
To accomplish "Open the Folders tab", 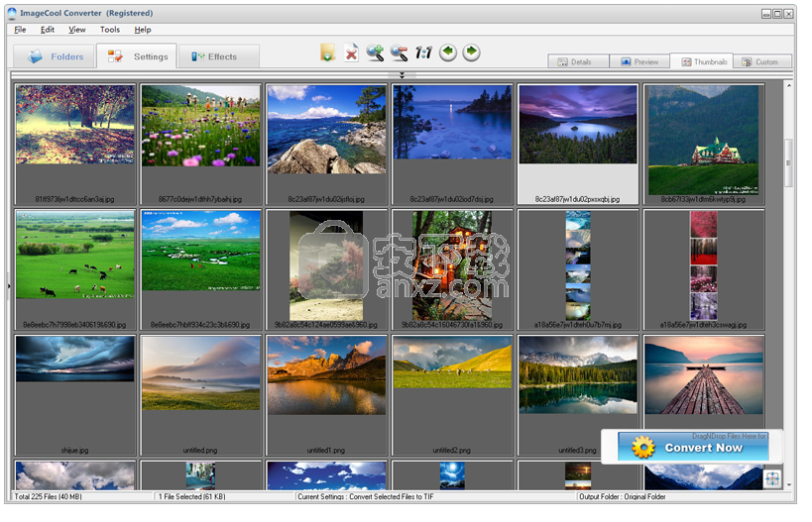I will coord(55,56).
